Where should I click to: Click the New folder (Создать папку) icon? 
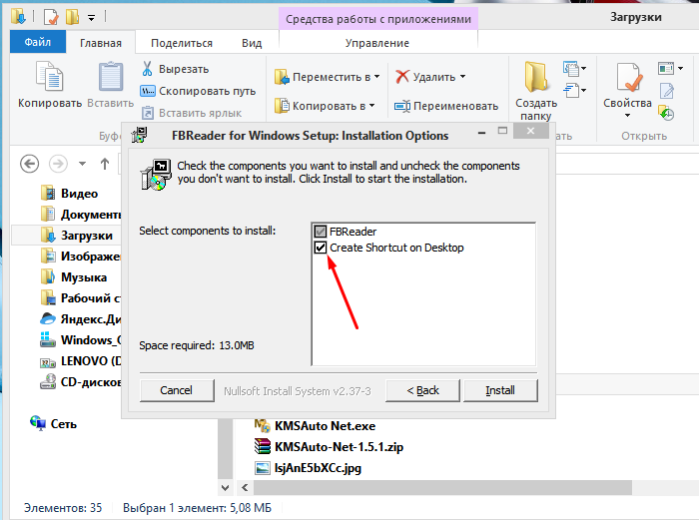[536, 76]
